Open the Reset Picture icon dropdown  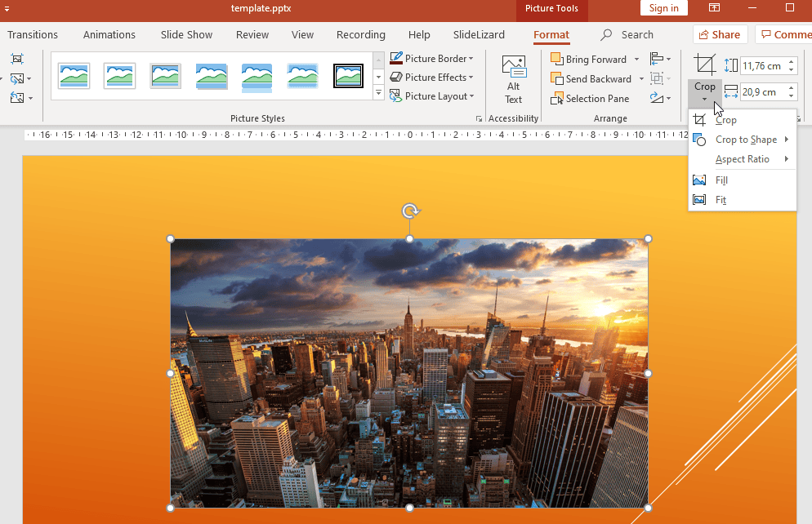pos(21,98)
